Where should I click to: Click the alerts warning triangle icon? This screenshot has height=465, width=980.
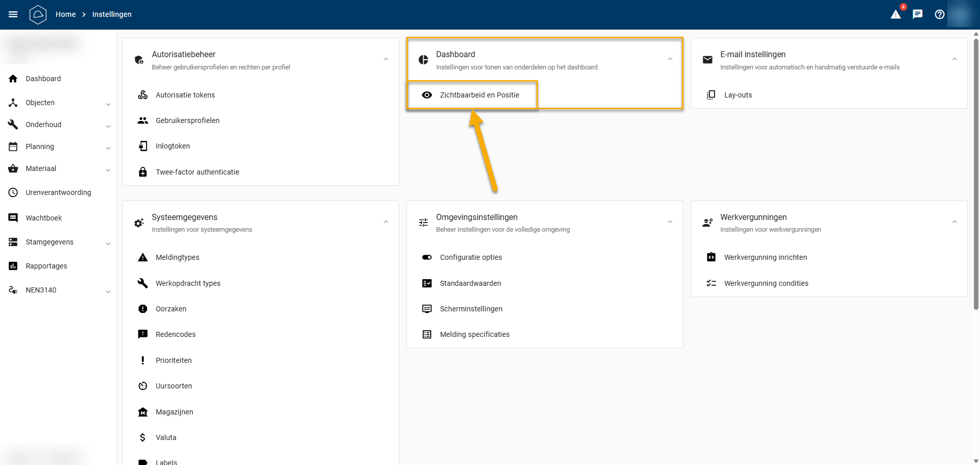pyautogui.click(x=895, y=14)
